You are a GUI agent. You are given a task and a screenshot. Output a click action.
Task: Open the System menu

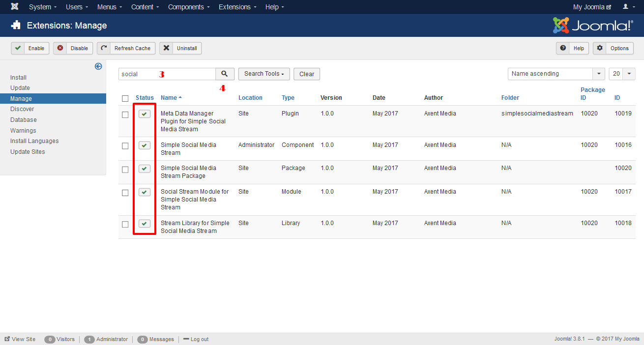pos(43,7)
